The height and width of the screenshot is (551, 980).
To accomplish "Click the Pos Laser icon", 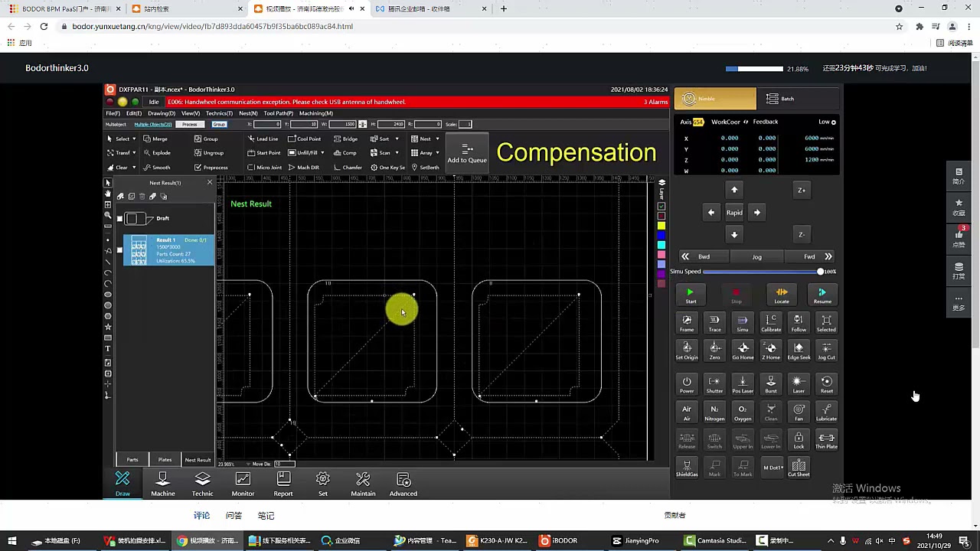I will pyautogui.click(x=742, y=384).
